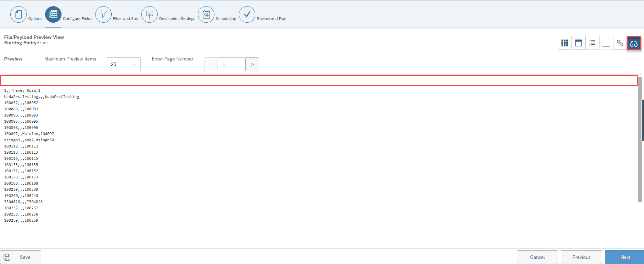644x264 pixels.
Task: Click the 'Maximum Preview Items' label
Action: point(70,59)
